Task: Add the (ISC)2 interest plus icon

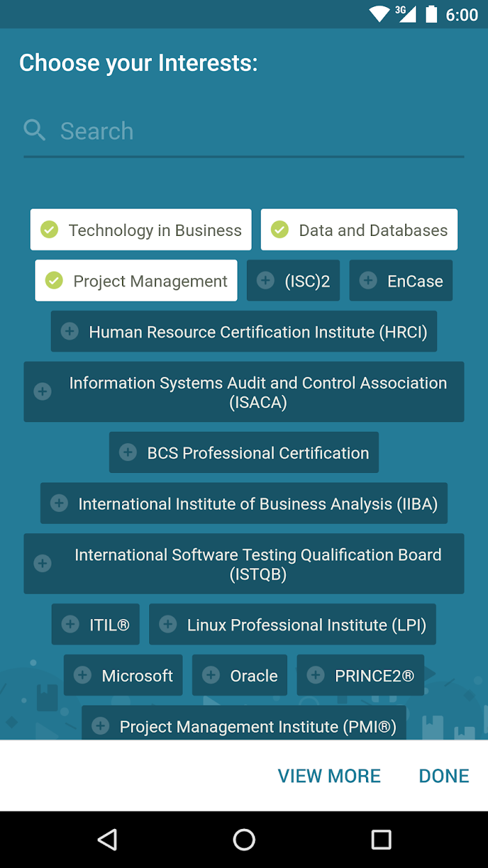Action: pyautogui.click(x=265, y=280)
